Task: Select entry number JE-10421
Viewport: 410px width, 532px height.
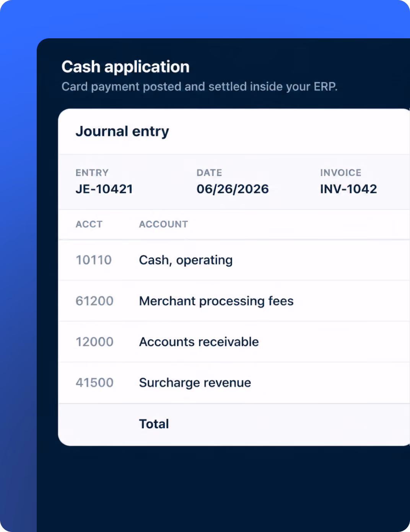Action: 104,189
